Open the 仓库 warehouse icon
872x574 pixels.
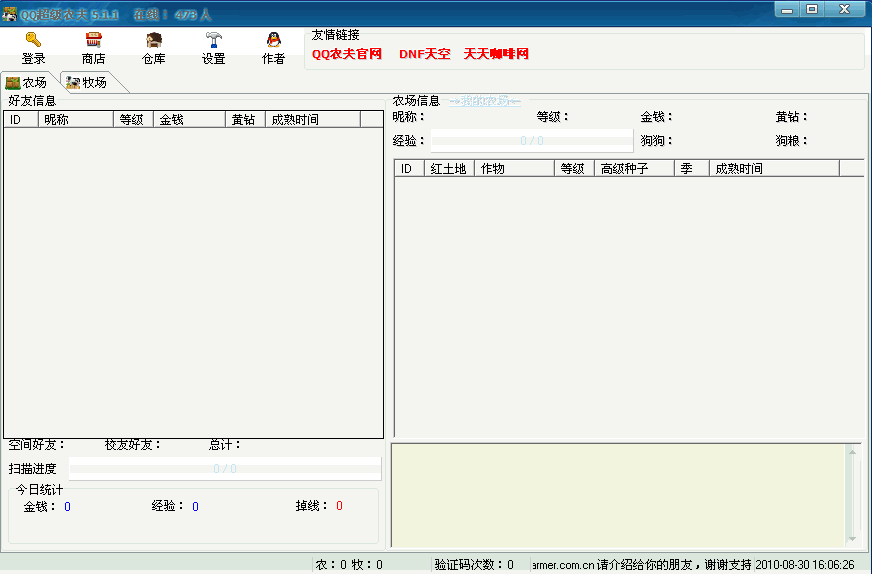(153, 40)
